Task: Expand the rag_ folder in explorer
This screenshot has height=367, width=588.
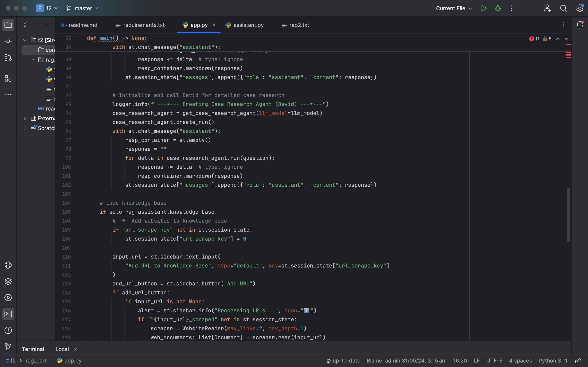Action: tap(33, 60)
